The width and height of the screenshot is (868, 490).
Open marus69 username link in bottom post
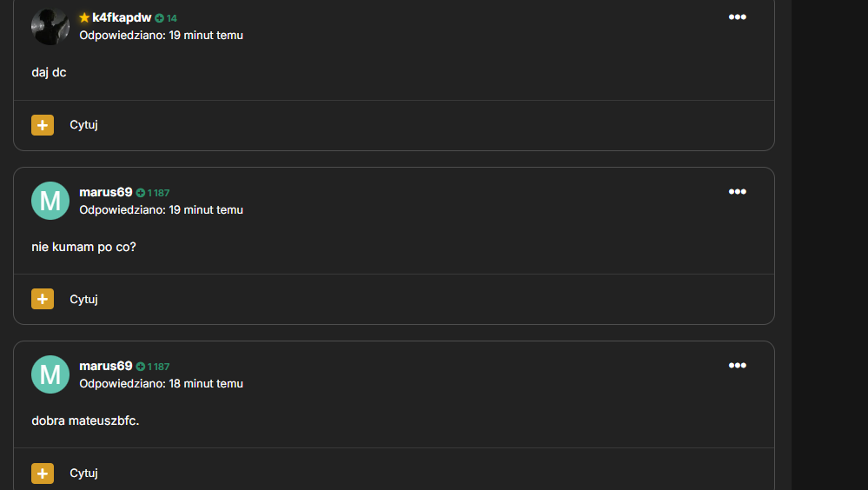point(106,366)
